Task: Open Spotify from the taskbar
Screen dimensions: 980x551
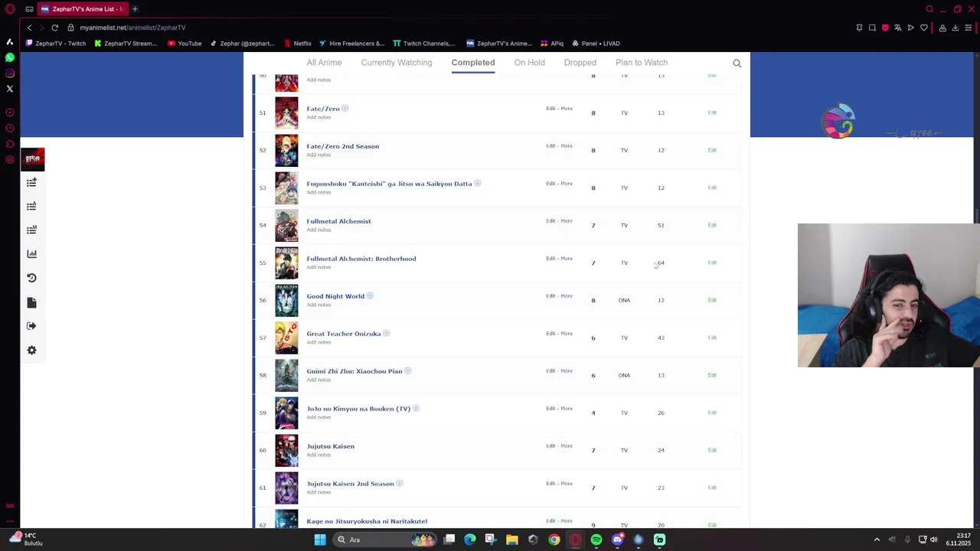Action: 596,540
